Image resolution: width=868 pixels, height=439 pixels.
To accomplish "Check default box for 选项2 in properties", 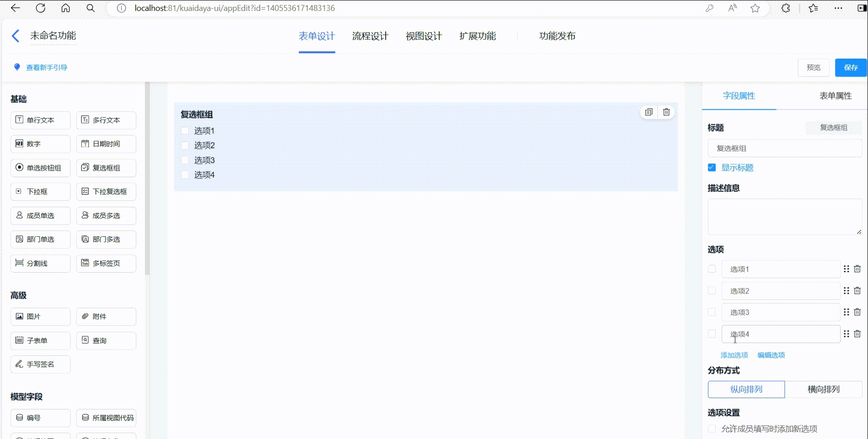I will pyautogui.click(x=712, y=291).
